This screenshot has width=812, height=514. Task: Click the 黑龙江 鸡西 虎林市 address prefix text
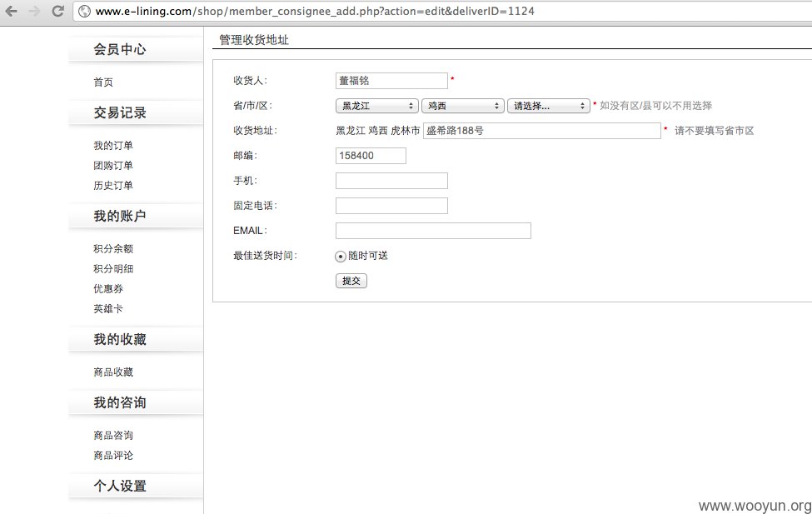click(x=377, y=131)
